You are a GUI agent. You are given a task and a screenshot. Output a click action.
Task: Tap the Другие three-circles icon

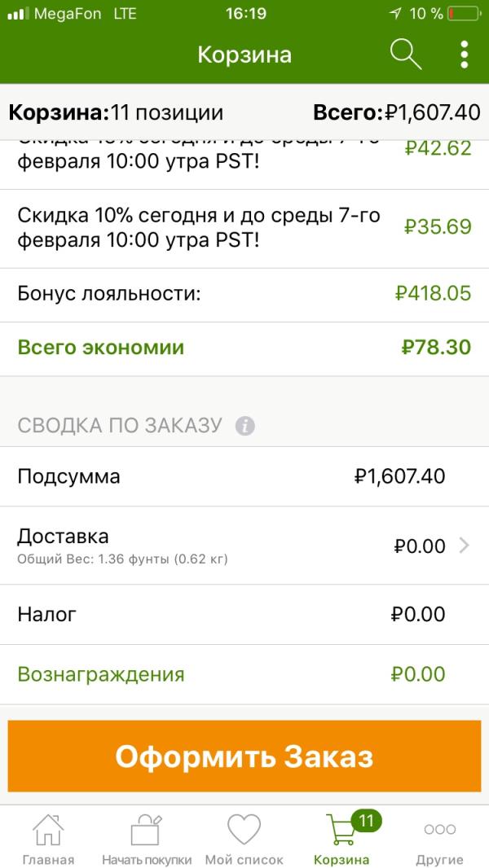[x=439, y=829]
